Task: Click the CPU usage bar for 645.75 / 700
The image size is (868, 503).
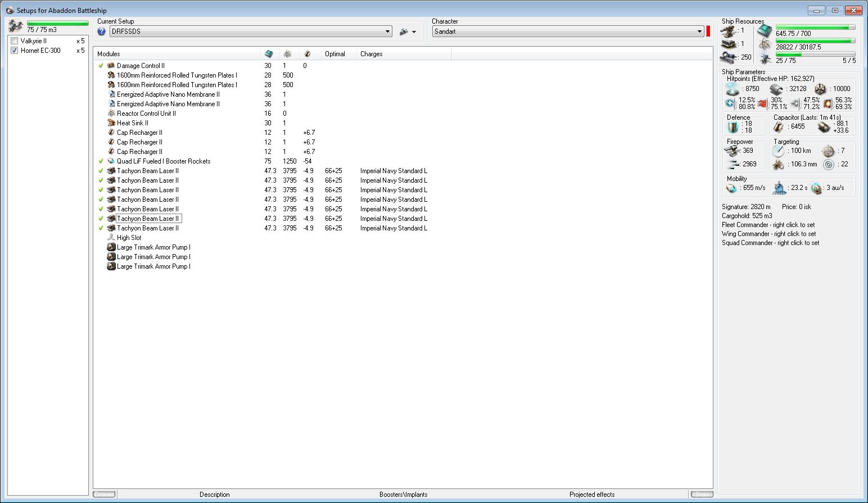Action: 815,27
